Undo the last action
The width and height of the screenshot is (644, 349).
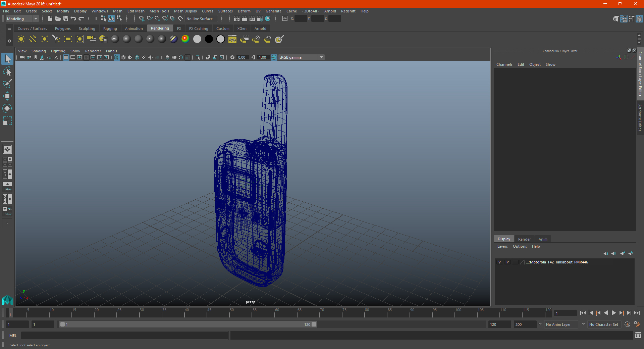(x=73, y=19)
